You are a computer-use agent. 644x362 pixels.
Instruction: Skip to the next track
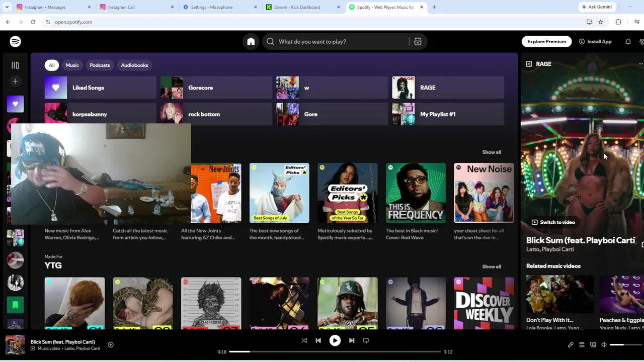pyautogui.click(x=352, y=341)
